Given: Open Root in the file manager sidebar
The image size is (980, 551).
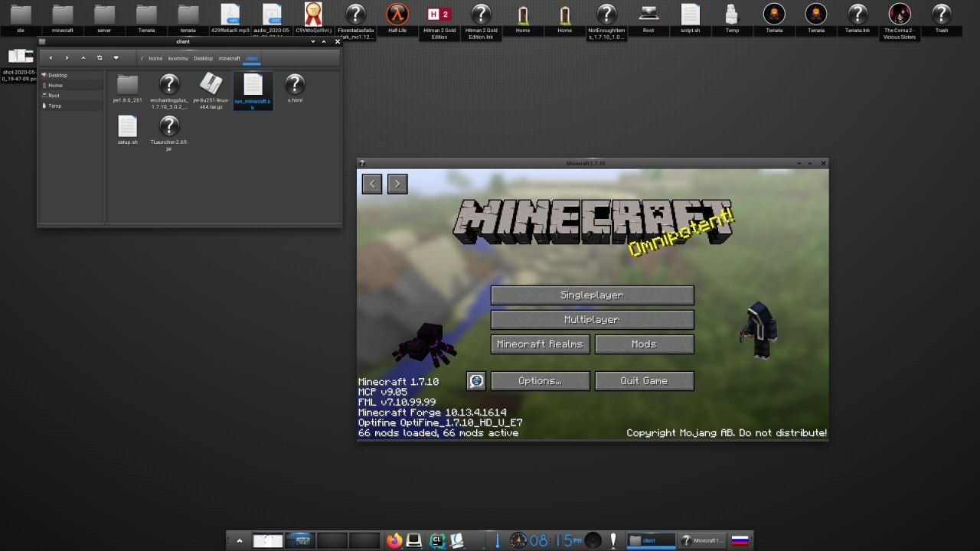Looking at the screenshot, I should click(x=70, y=96).
